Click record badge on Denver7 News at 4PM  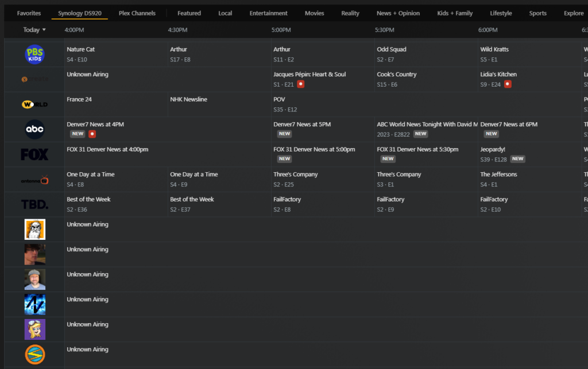92,134
